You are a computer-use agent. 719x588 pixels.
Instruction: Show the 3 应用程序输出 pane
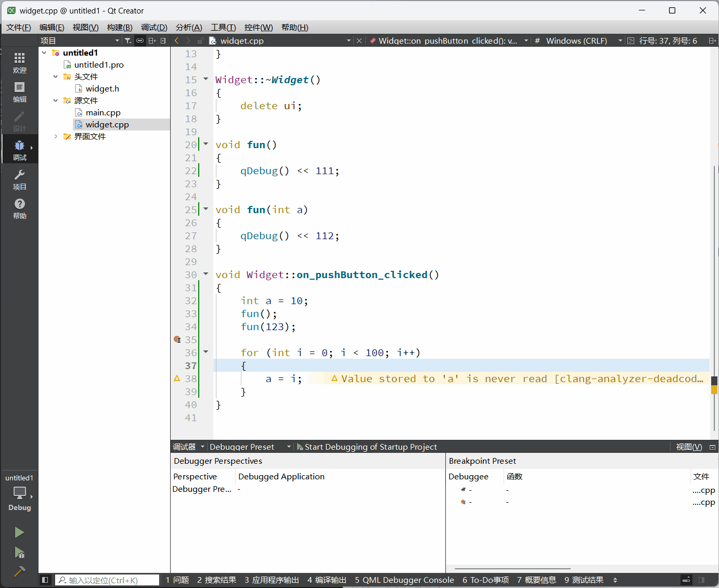click(272, 580)
